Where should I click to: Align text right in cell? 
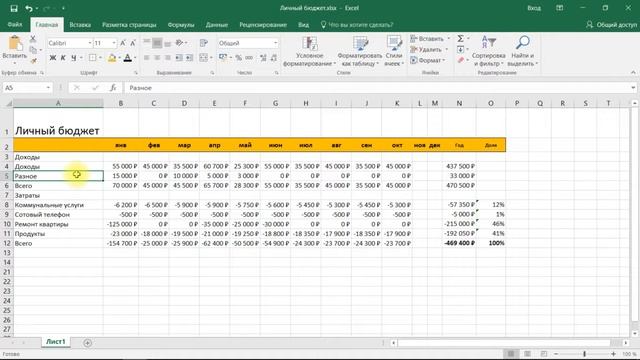point(168,58)
